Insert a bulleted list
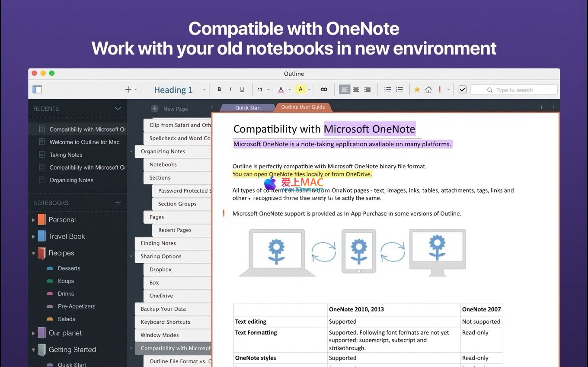This screenshot has width=588, height=367. (x=388, y=90)
